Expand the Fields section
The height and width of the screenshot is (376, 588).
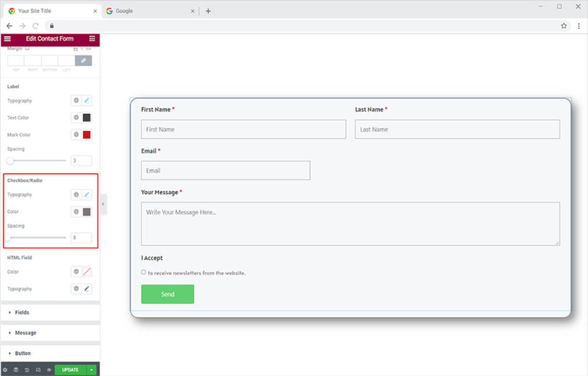[22, 312]
